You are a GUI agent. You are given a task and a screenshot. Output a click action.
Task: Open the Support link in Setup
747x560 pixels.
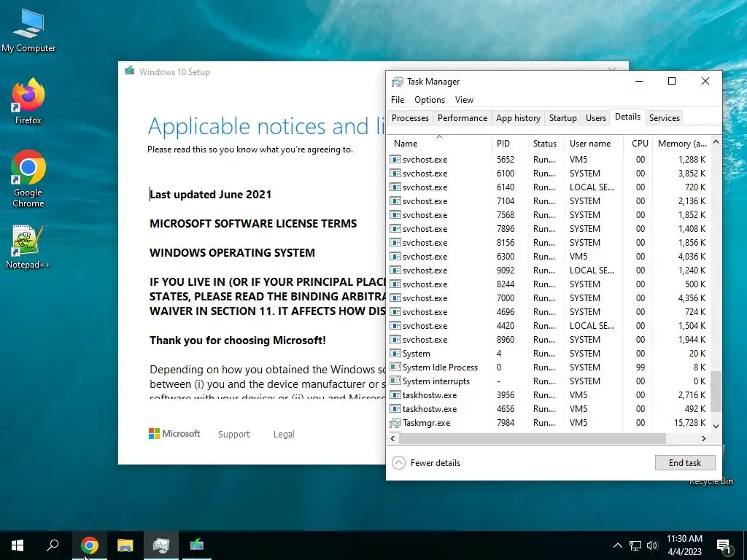[x=234, y=435]
